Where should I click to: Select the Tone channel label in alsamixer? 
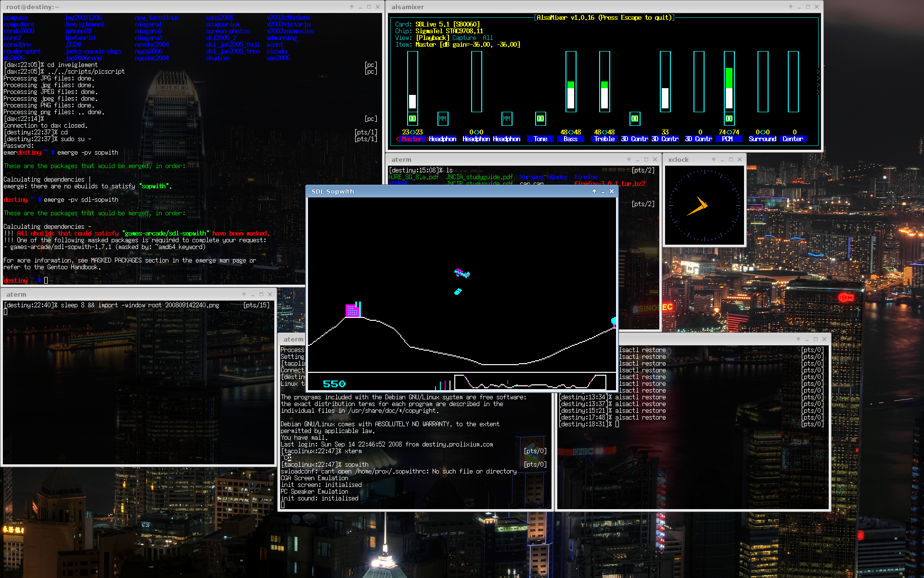(540, 139)
